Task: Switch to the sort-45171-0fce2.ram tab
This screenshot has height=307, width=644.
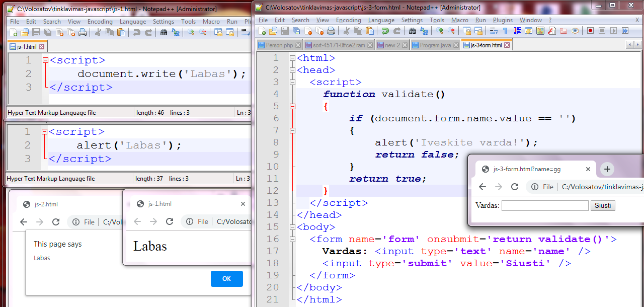Action: pos(339,45)
